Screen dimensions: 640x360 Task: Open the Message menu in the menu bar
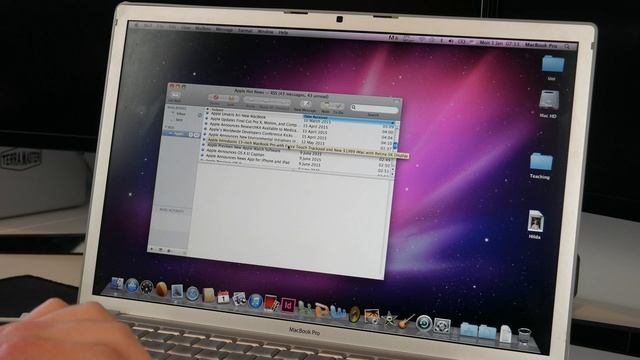[224, 29]
